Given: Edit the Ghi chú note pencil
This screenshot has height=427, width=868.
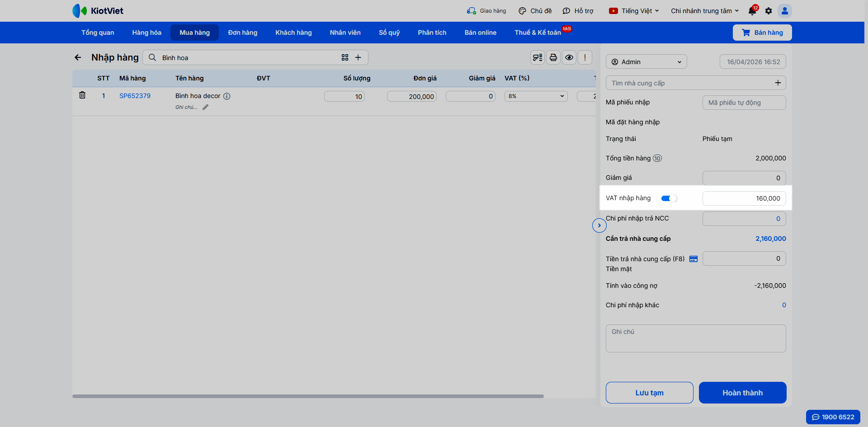Looking at the screenshot, I should [206, 107].
